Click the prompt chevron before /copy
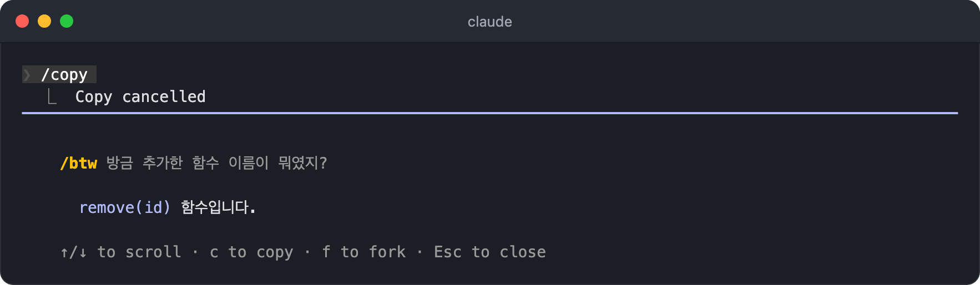 click(x=27, y=75)
